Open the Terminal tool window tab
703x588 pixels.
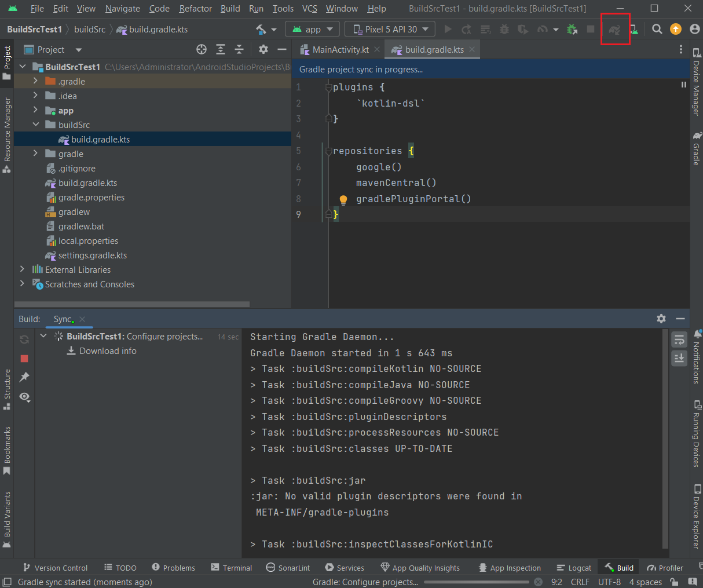pos(232,568)
